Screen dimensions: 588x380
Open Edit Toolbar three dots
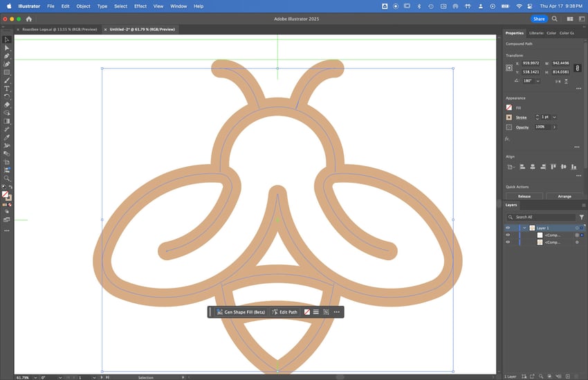pos(7,230)
